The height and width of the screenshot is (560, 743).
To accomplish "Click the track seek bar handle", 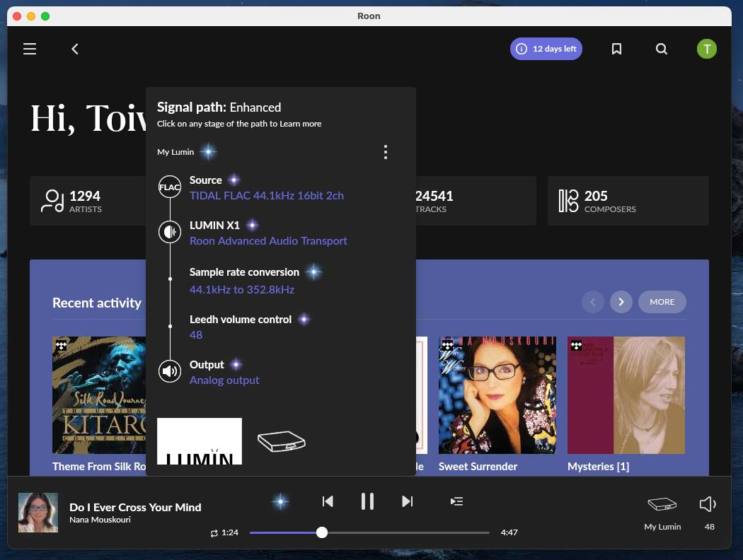I will point(322,532).
